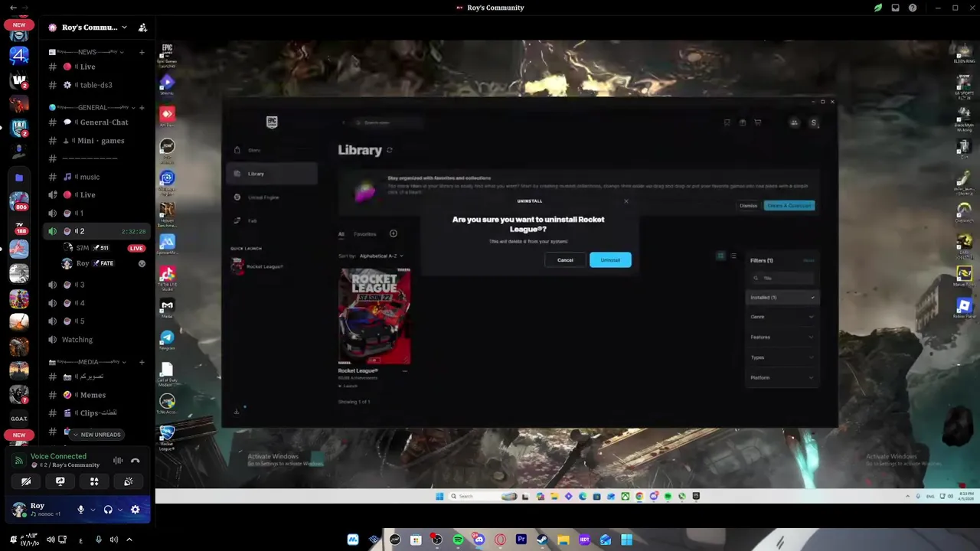Deafen with the headphones icon
Image resolution: width=980 pixels, height=551 pixels.
(108, 510)
